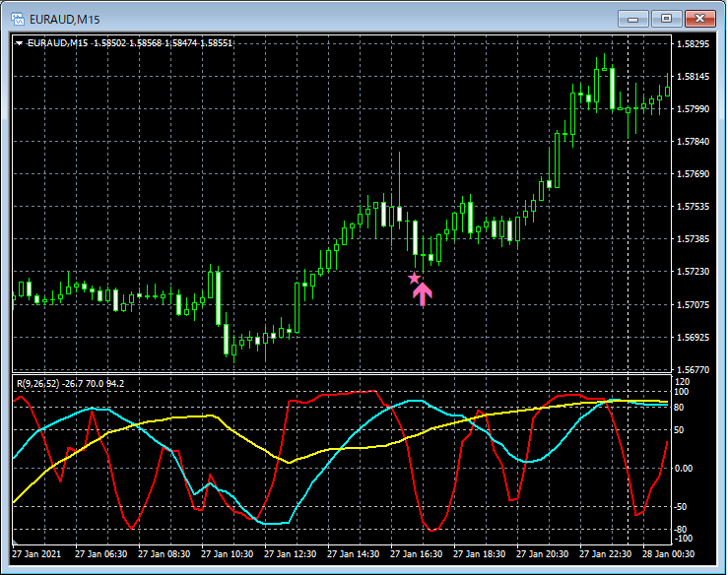Expand the chart header dropdown triangle
This screenshot has height=575, width=728.
(x=19, y=43)
